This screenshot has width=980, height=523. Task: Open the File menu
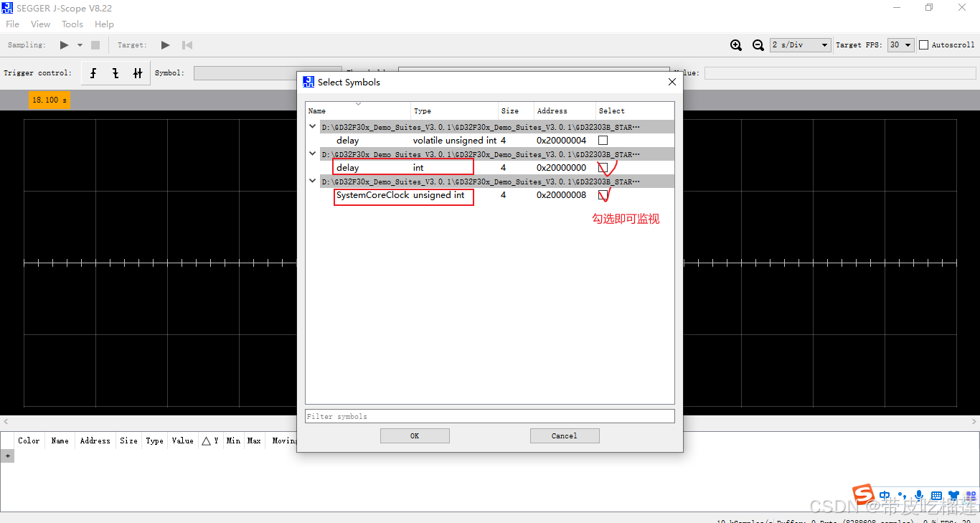[13, 24]
